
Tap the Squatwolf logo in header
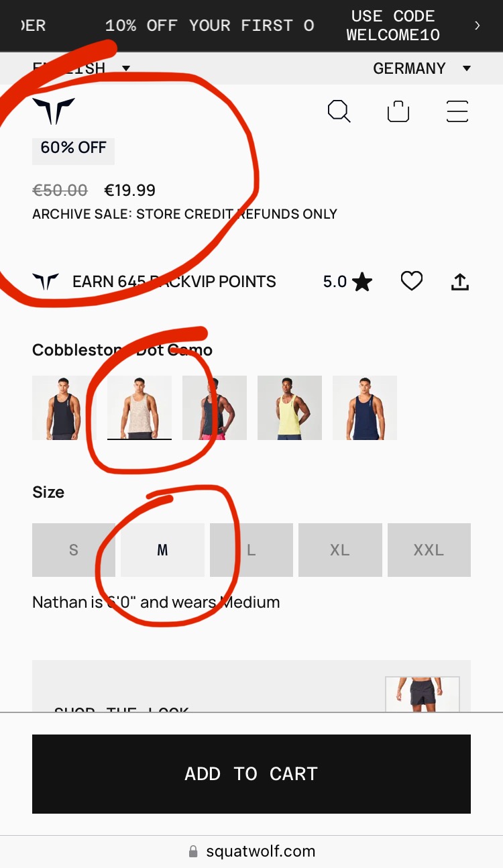click(54, 111)
